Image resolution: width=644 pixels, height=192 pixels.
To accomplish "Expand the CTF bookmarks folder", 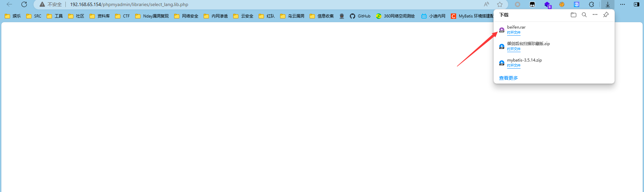I will tap(122, 16).
